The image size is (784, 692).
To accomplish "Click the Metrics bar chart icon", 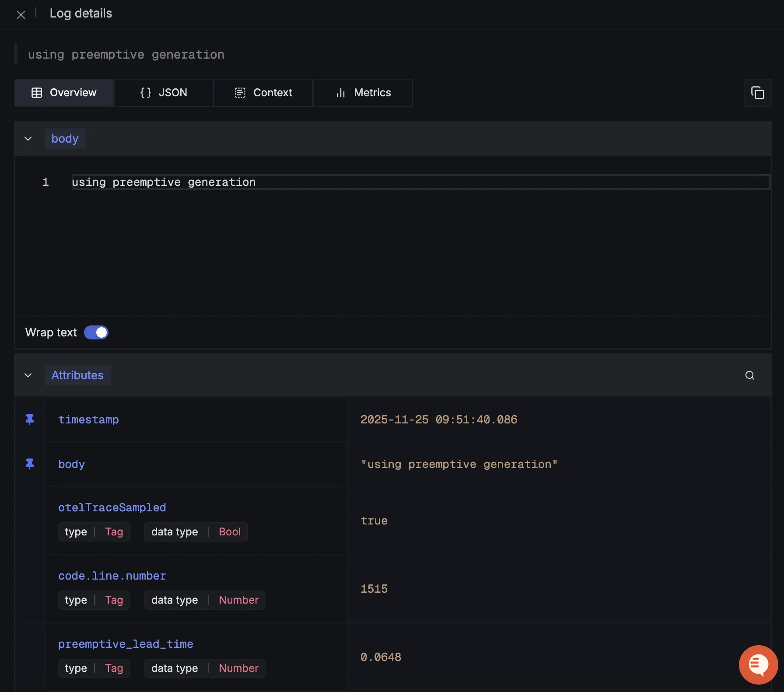I will coord(340,93).
